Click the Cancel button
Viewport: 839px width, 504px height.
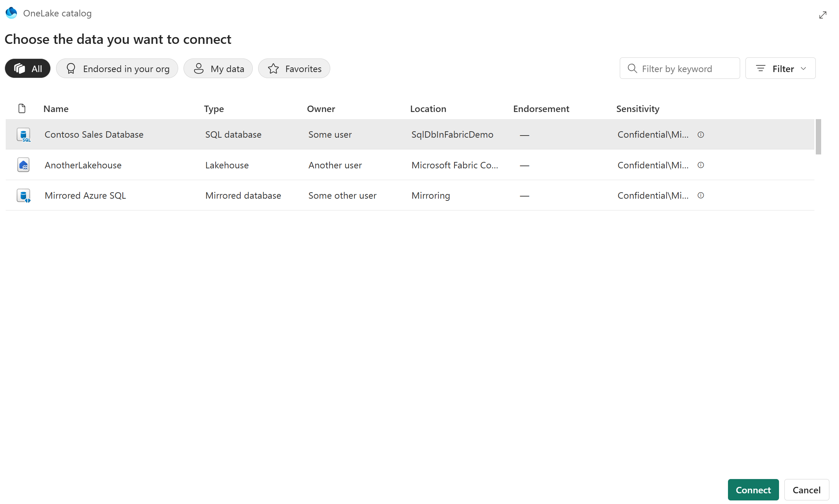(x=807, y=490)
